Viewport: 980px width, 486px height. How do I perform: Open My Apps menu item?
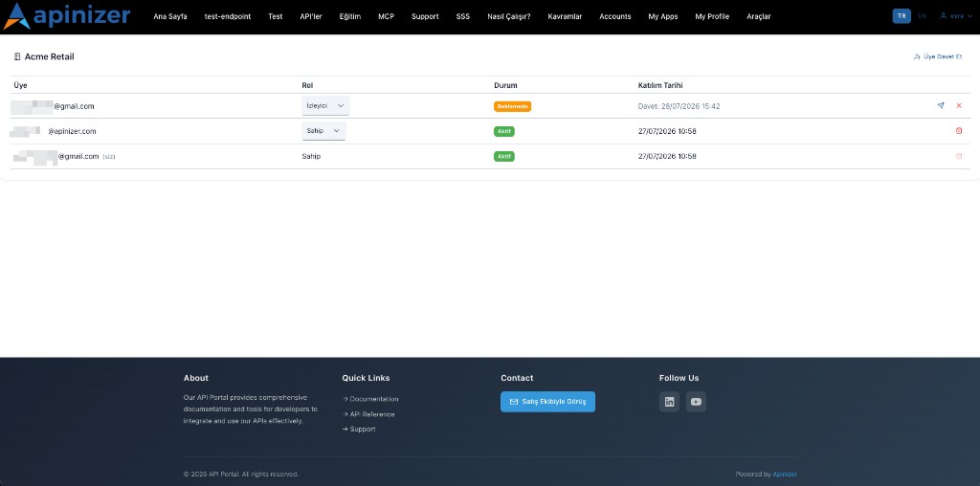[x=663, y=16]
